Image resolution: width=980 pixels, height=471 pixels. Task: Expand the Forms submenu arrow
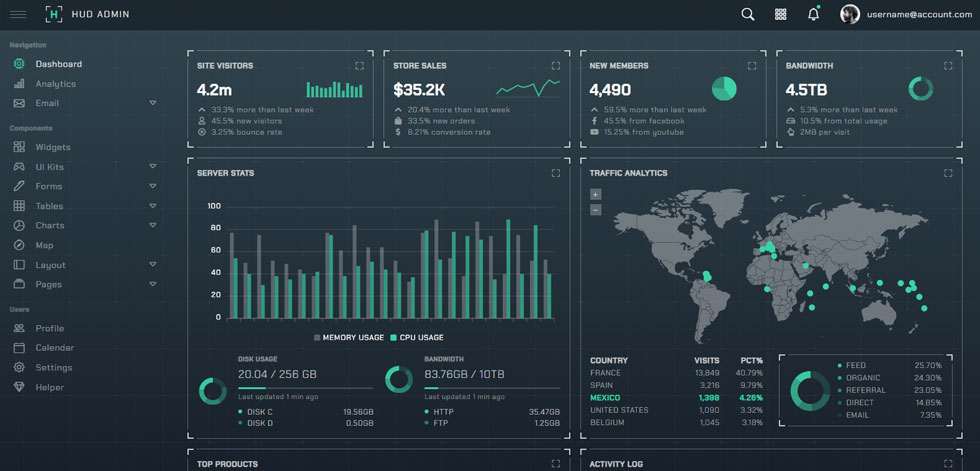(152, 186)
